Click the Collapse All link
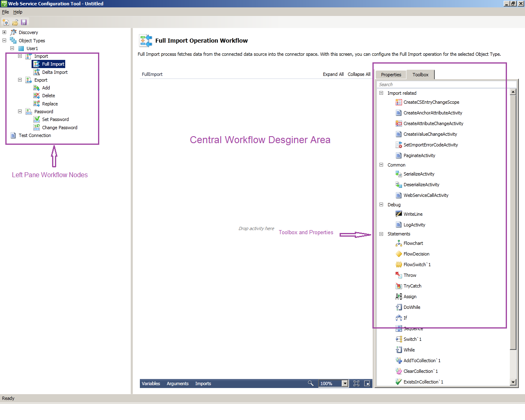525x420 pixels. click(x=359, y=74)
